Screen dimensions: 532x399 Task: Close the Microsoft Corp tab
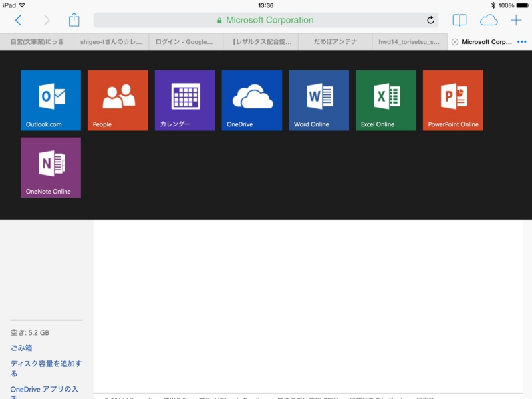point(455,42)
